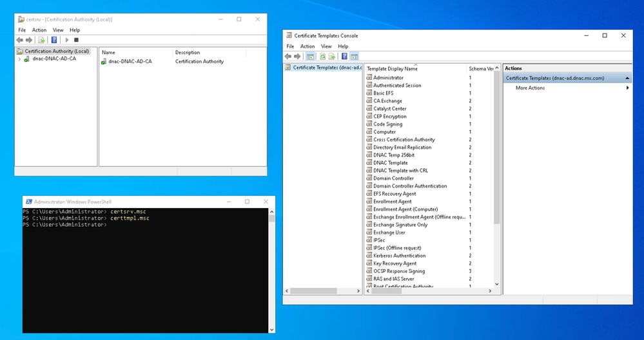Click PowerShell window scrollbar down arrow
644x340 pixels.
(271, 330)
